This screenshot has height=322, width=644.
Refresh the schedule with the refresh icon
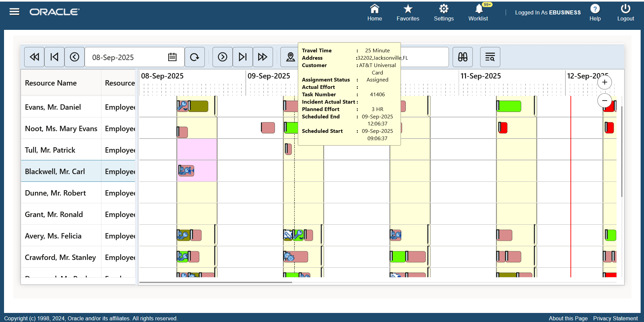(195, 57)
